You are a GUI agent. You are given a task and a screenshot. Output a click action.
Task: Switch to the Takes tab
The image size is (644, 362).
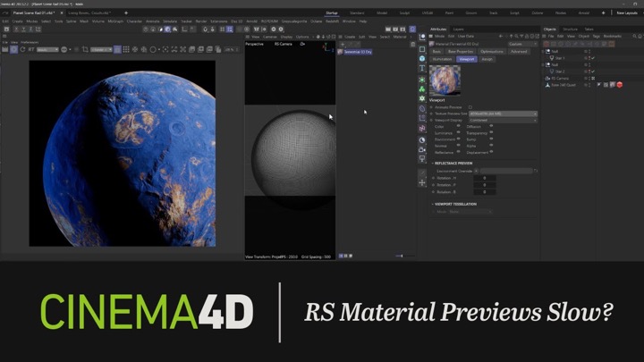pyautogui.click(x=589, y=29)
